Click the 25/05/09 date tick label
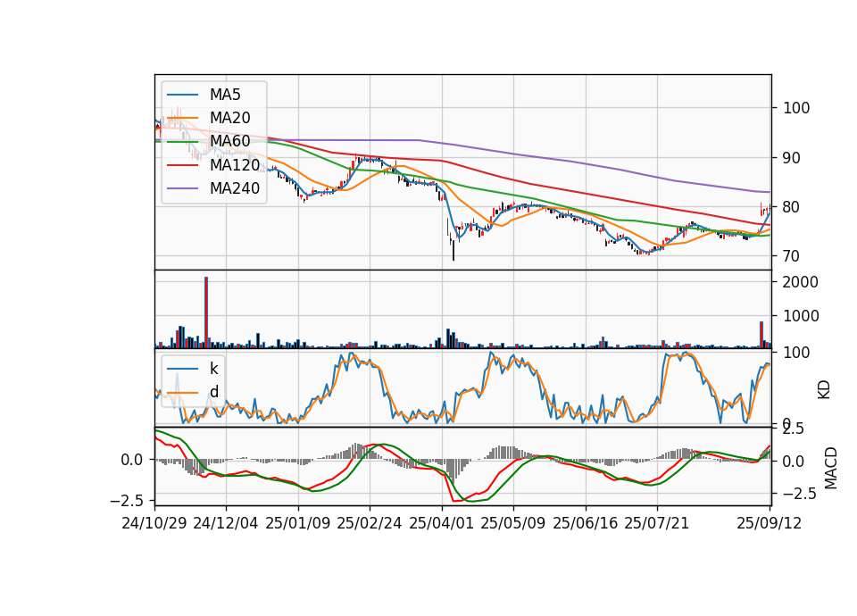857x616 pixels. tap(512, 523)
